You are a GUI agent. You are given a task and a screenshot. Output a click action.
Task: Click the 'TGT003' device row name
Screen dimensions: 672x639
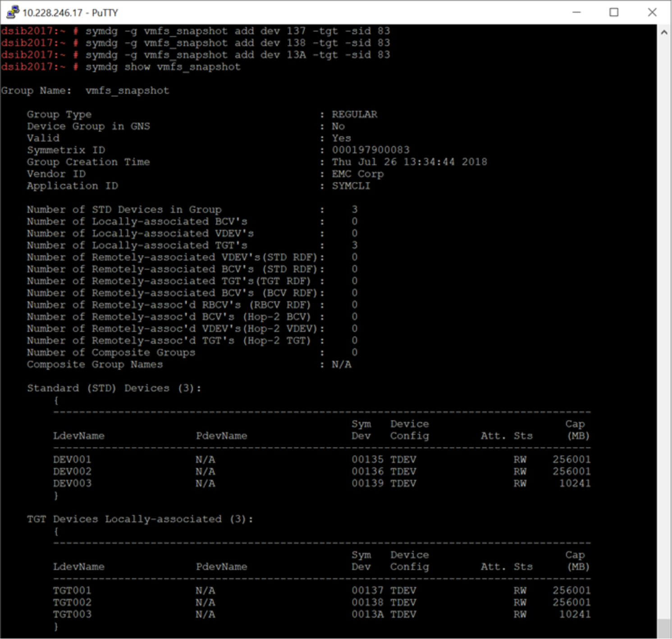pyautogui.click(x=72, y=614)
